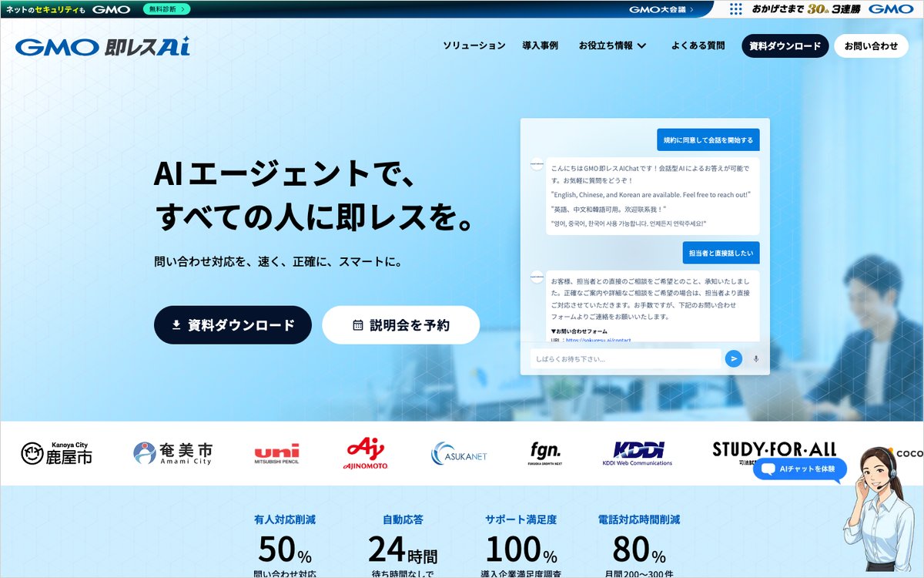Click the Amami City logo
The width and height of the screenshot is (924, 578).
[172, 453]
